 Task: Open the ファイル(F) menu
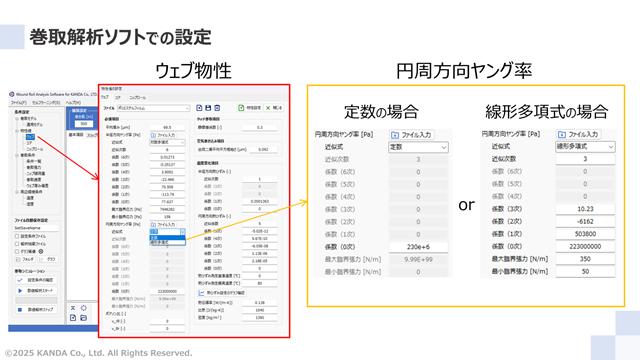click(19, 103)
